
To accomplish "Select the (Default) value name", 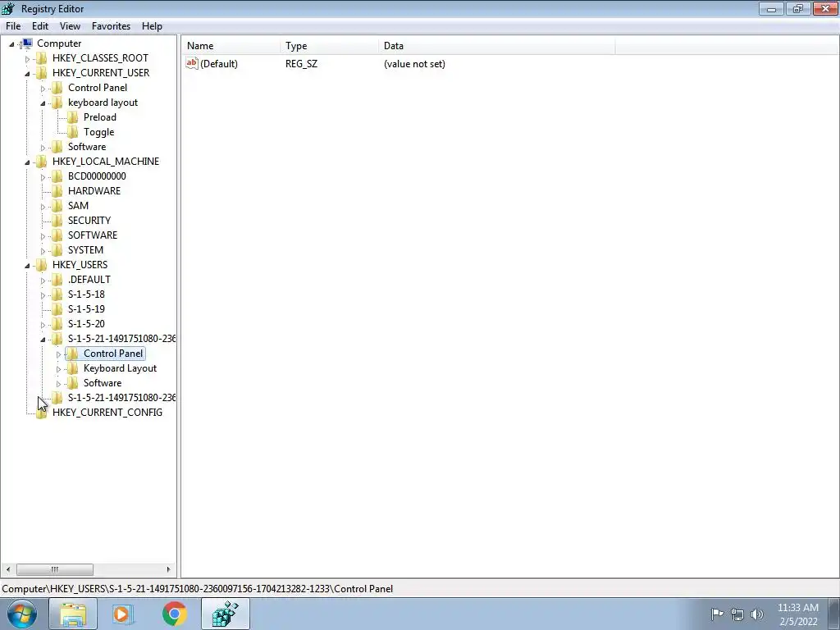I will click(x=219, y=64).
